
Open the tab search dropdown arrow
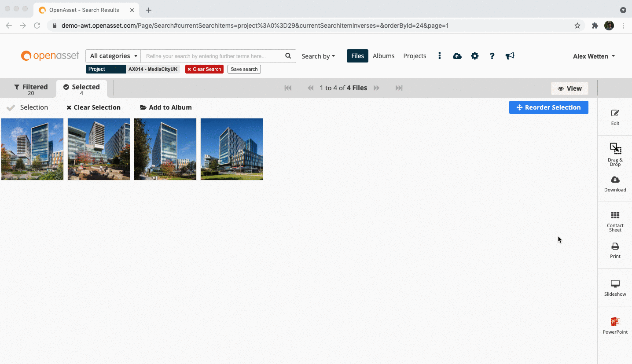click(623, 10)
